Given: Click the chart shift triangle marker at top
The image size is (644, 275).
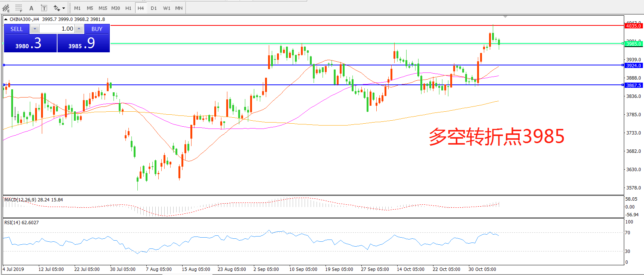Looking at the screenshot, I should [505, 17].
